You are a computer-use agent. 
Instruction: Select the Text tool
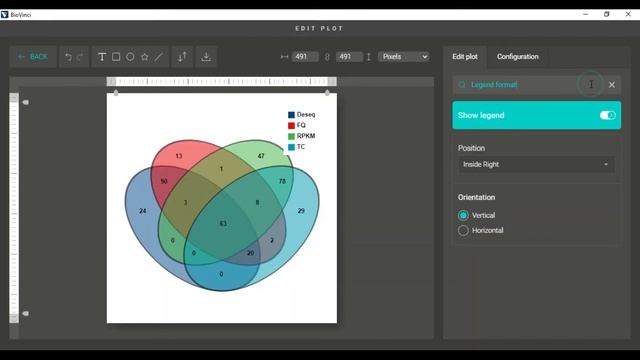pyautogui.click(x=102, y=57)
